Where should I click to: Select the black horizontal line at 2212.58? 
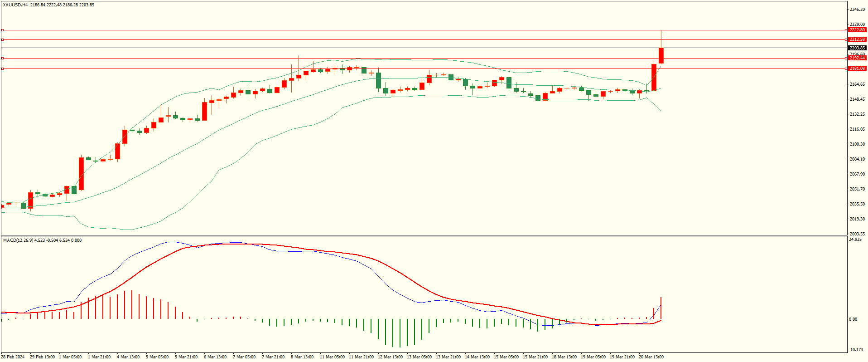(x=424, y=39)
